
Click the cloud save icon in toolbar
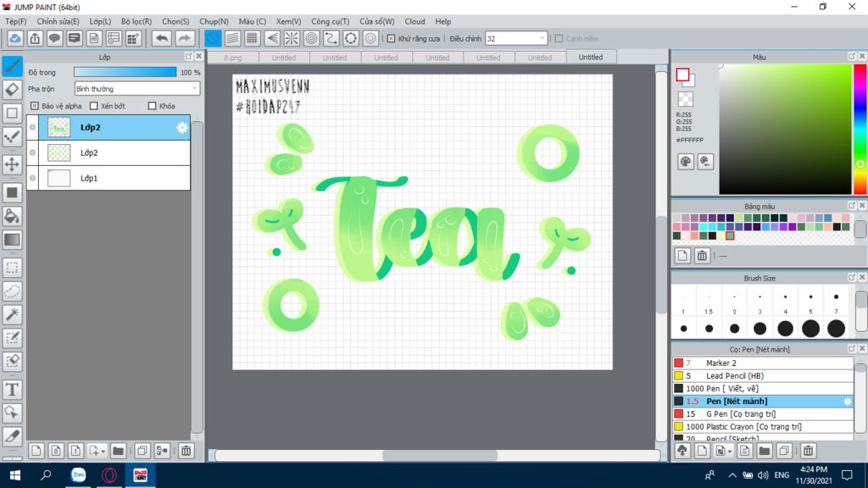(x=15, y=38)
